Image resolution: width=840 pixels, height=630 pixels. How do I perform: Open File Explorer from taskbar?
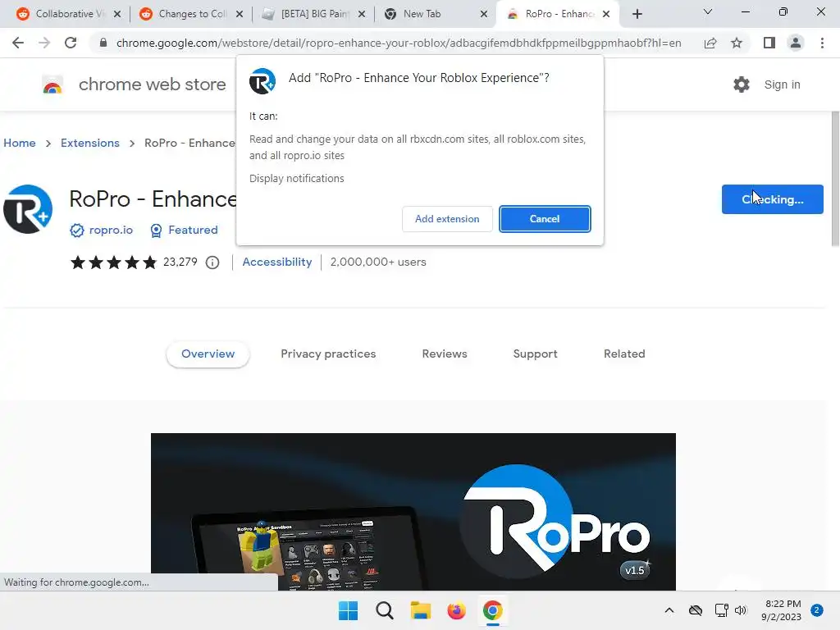pyautogui.click(x=421, y=610)
